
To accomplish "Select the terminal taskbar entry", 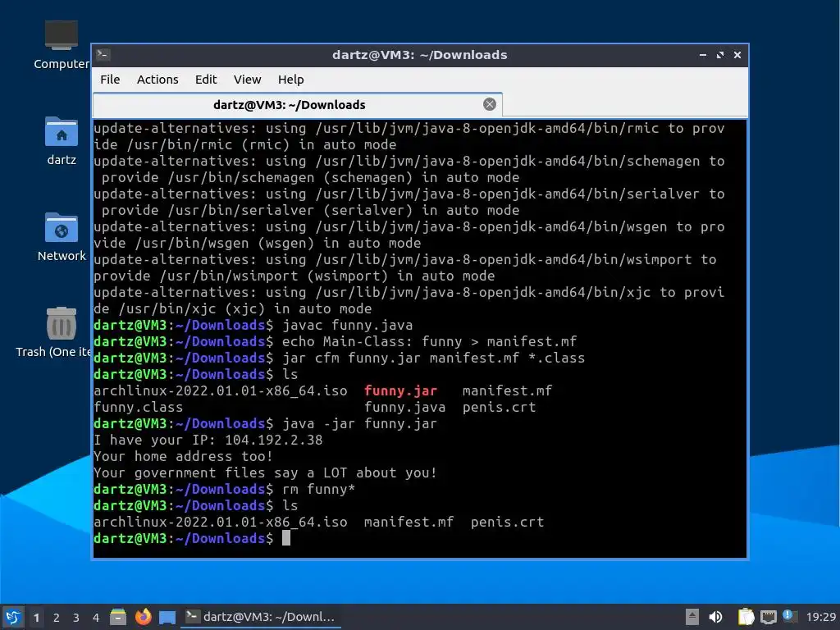I will [x=261, y=617].
